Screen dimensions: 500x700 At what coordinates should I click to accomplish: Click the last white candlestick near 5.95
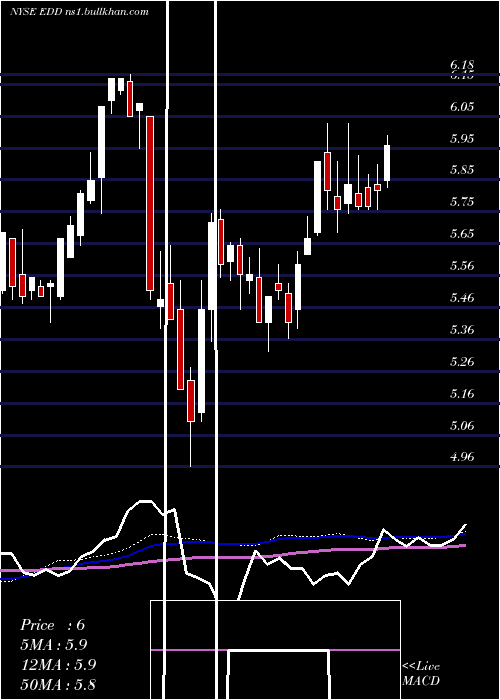387,162
